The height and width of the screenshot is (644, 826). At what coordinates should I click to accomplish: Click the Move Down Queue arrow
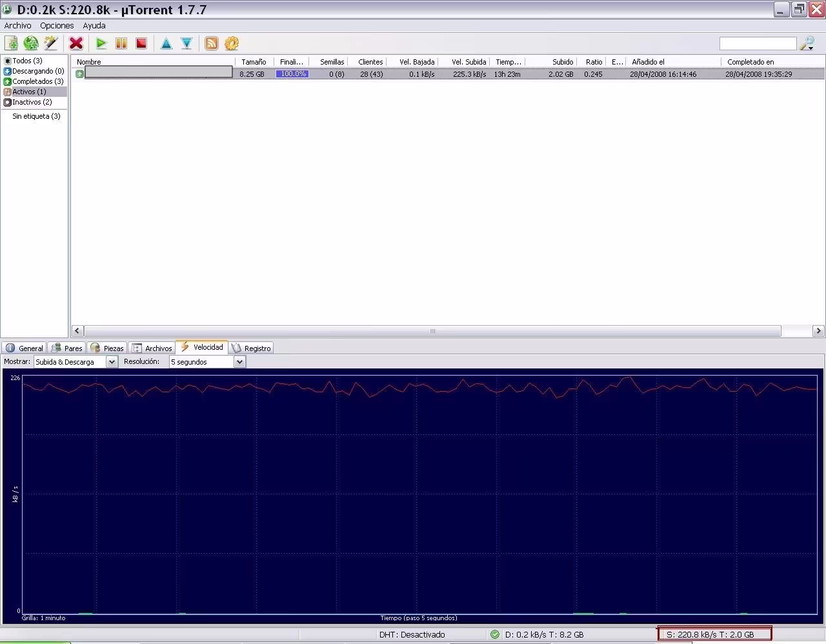(x=186, y=43)
